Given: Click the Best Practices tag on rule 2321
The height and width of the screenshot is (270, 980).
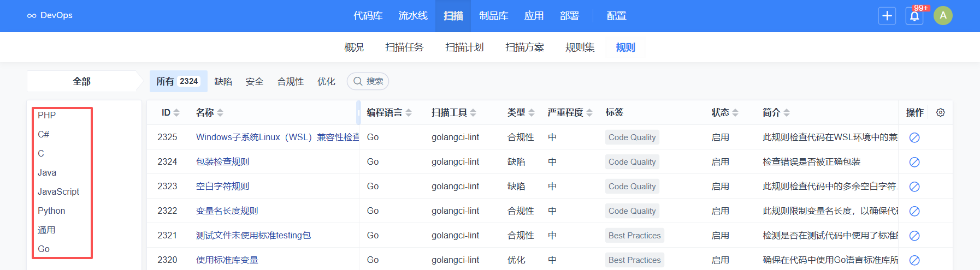Looking at the screenshot, I should (634, 236).
